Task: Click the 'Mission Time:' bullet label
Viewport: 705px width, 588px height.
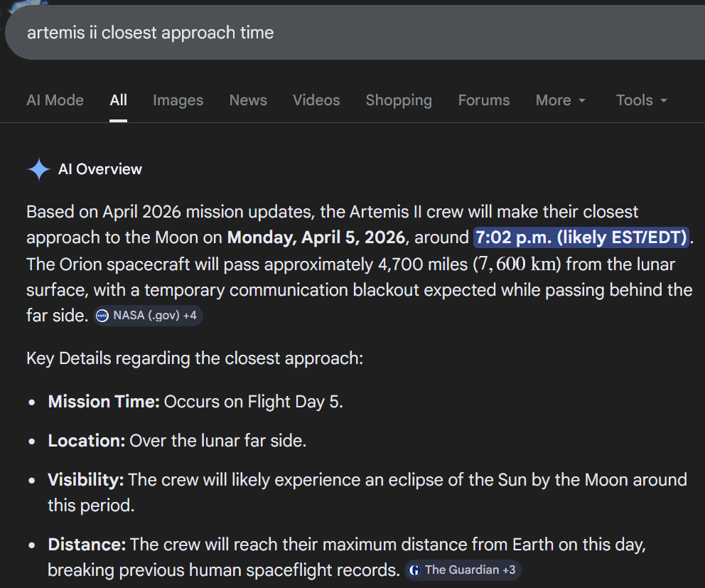Action: point(104,401)
